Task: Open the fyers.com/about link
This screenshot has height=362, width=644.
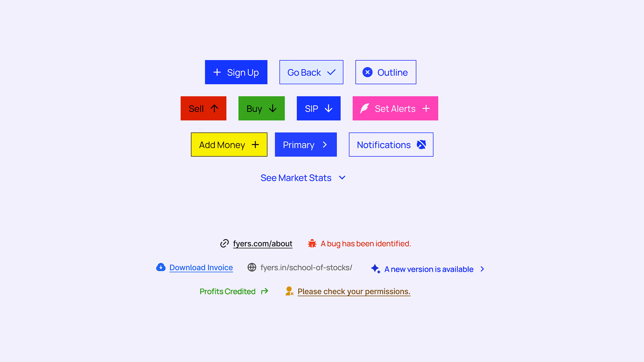Action: 263,243
